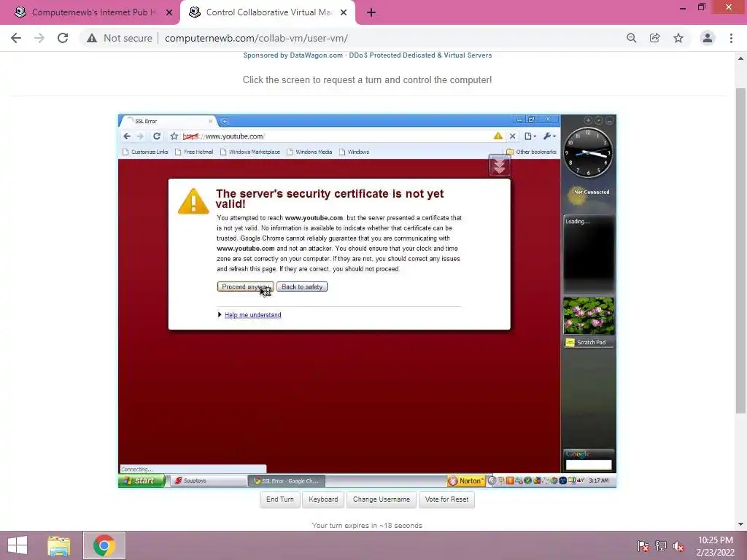Click the double down-arrow button on red page

tap(499, 166)
